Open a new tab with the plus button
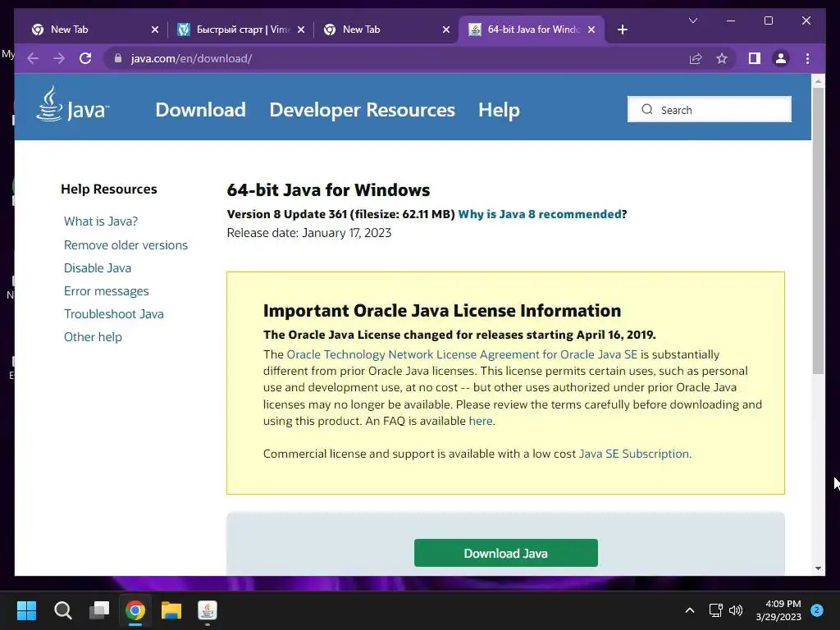The width and height of the screenshot is (840, 630). [622, 30]
